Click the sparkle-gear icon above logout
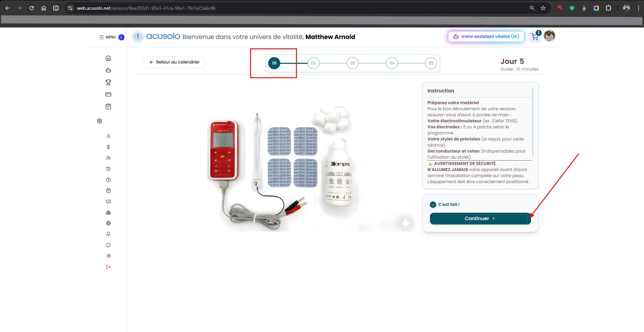The width and height of the screenshot is (644, 332). click(108, 256)
